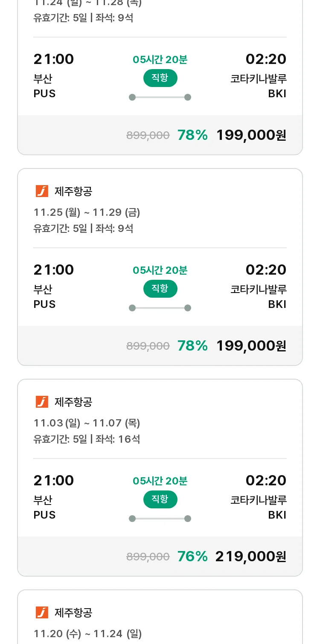The image size is (320, 644).
Task: Choose the 199,000원 fare on 11.25 flight
Action: click(251, 345)
